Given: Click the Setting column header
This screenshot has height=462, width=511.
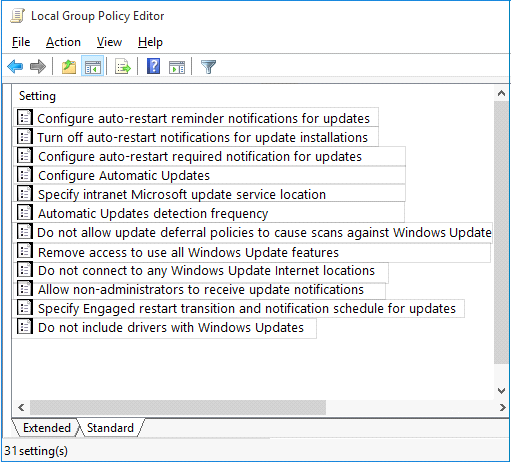Looking at the screenshot, I should coord(37,96).
